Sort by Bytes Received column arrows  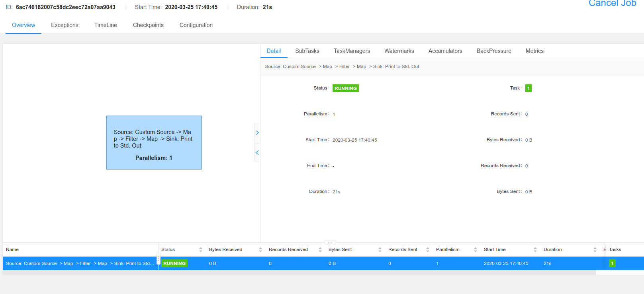(260, 250)
